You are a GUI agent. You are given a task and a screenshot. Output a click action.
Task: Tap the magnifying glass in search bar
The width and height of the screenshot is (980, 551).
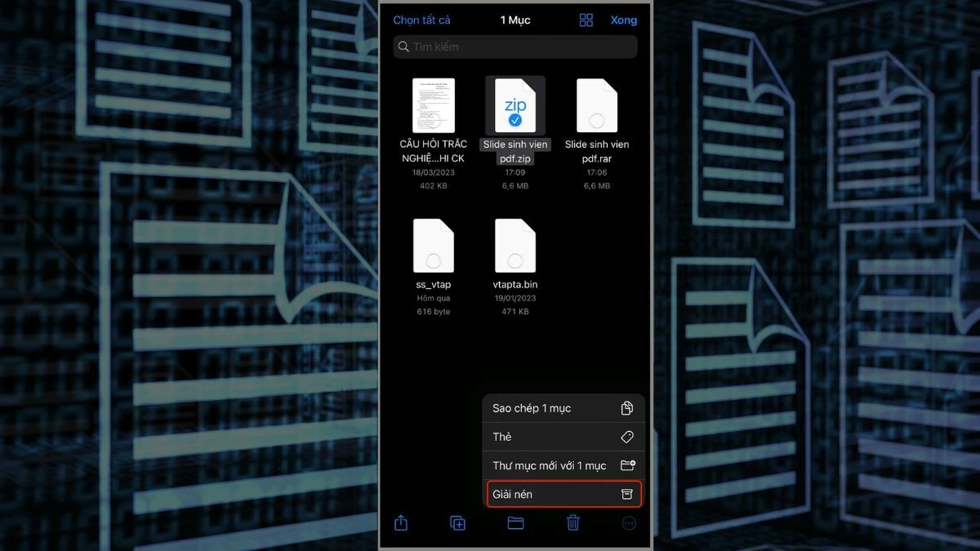(403, 47)
